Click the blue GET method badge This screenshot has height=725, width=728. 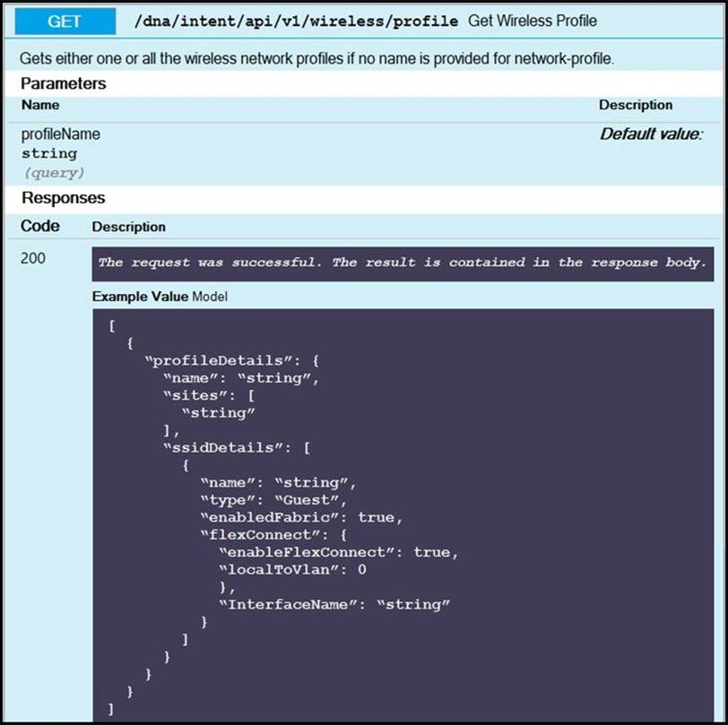click(x=65, y=22)
